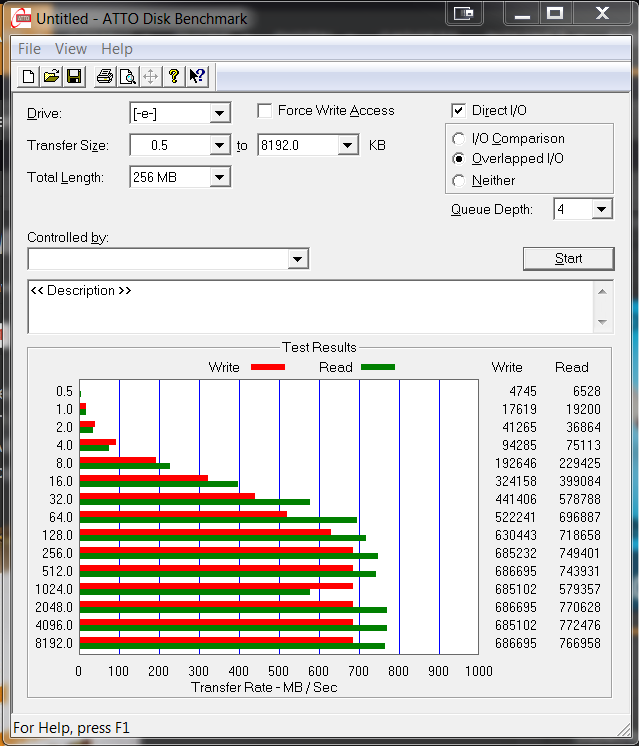Click the Open file folder icon

tap(51, 76)
